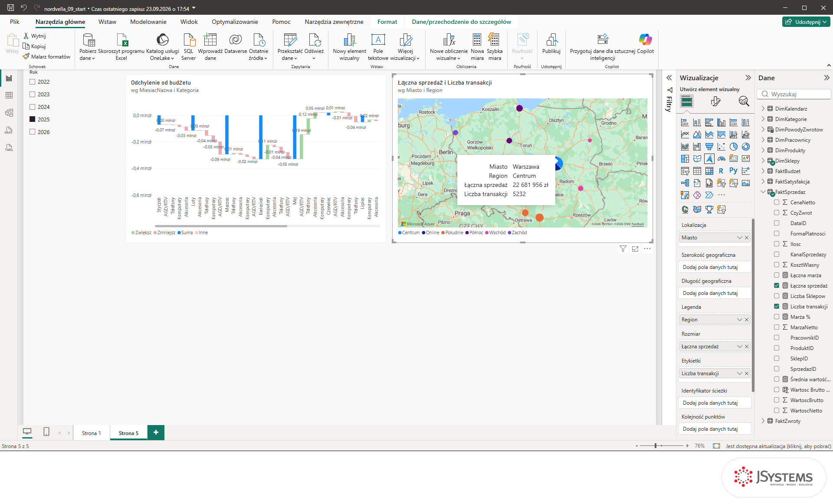Click the filter icon under map visual
This screenshot has width=833, height=504.
coord(623,249)
